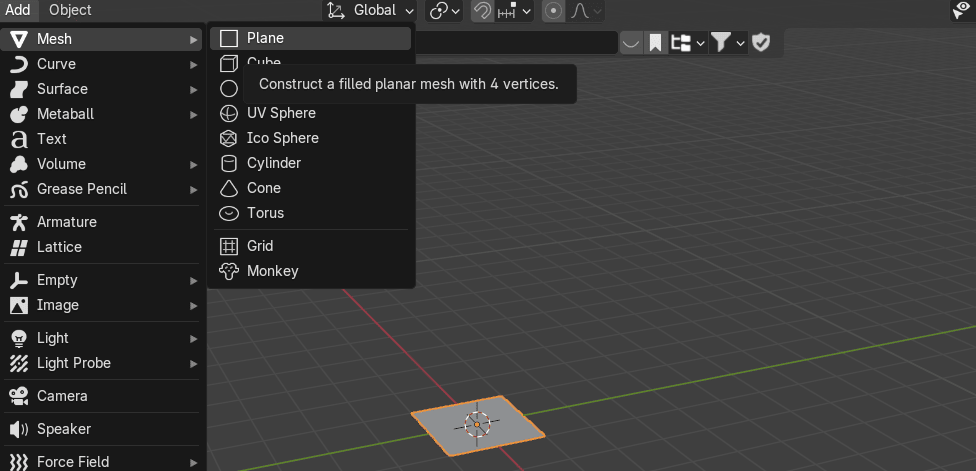976x471 pixels.
Task: Add a Speaker object
Action: [x=63, y=429]
